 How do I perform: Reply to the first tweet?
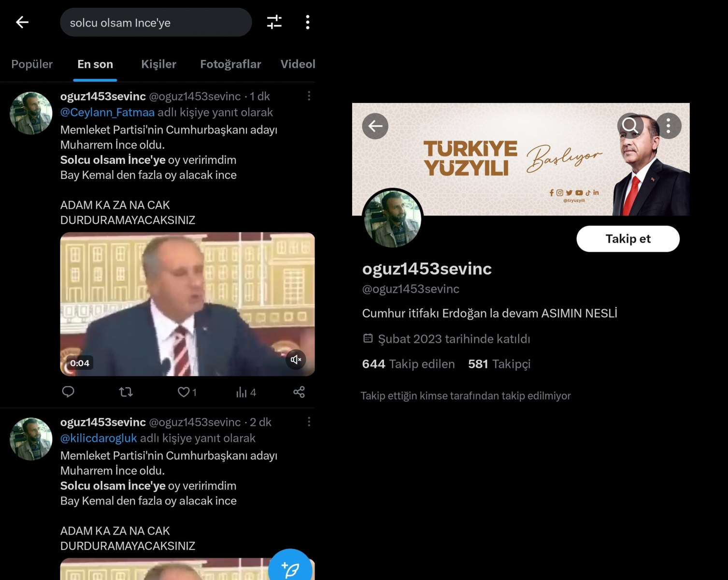pyautogui.click(x=68, y=392)
